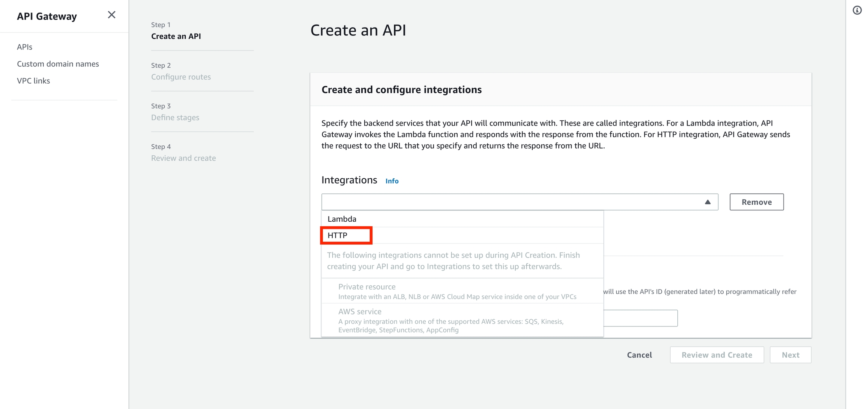Focus the API name input field
The height and width of the screenshot is (409, 868).
coord(640,319)
